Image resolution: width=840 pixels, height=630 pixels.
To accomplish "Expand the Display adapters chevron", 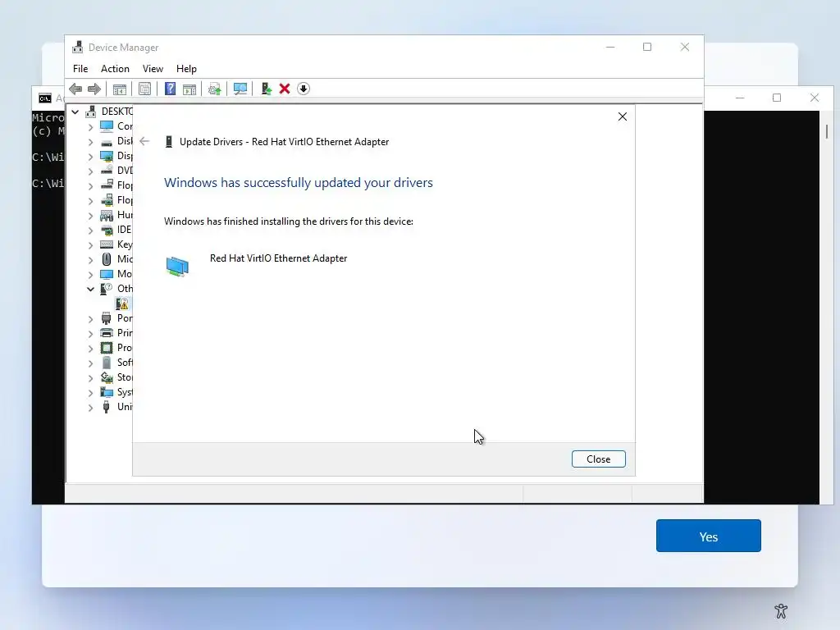I will click(x=90, y=157).
